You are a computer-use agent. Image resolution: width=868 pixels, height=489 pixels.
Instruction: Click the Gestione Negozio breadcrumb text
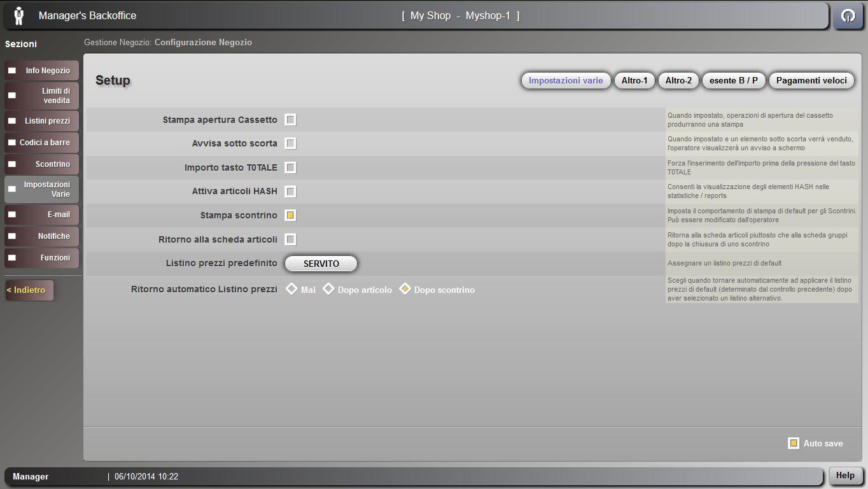(118, 43)
